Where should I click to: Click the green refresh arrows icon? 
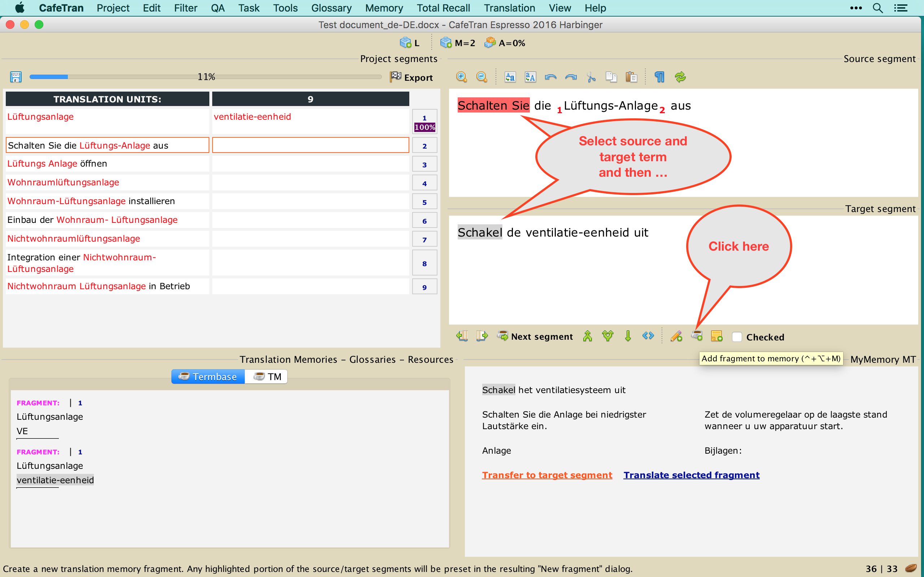point(680,77)
